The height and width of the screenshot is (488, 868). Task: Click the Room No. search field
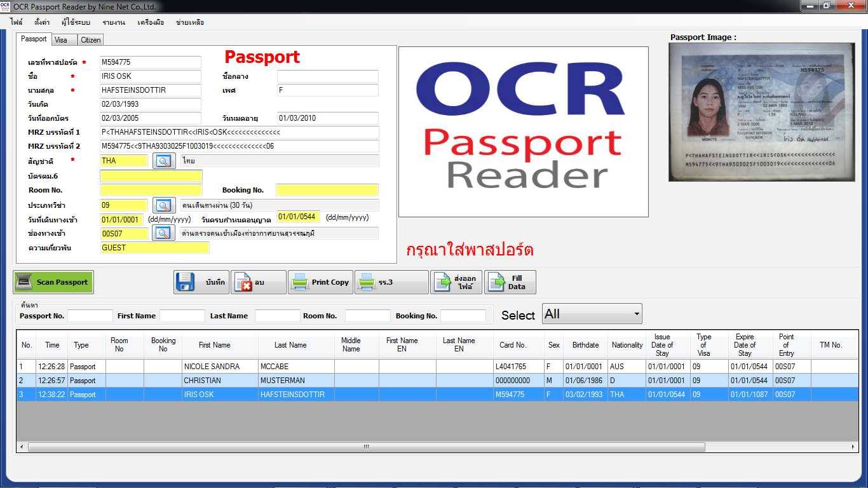point(368,316)
